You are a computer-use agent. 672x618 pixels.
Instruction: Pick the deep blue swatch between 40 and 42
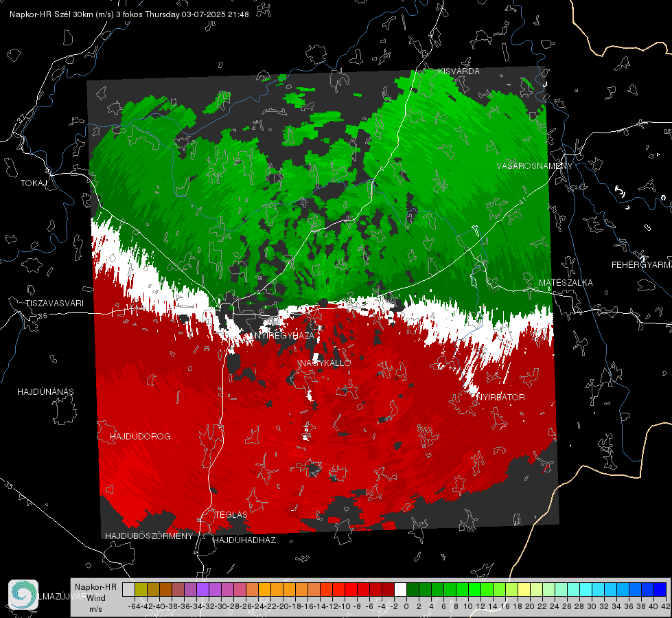[660, 589]
